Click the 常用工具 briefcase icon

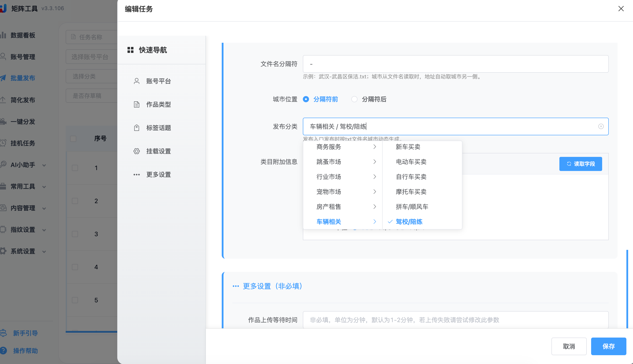[3, 186]
